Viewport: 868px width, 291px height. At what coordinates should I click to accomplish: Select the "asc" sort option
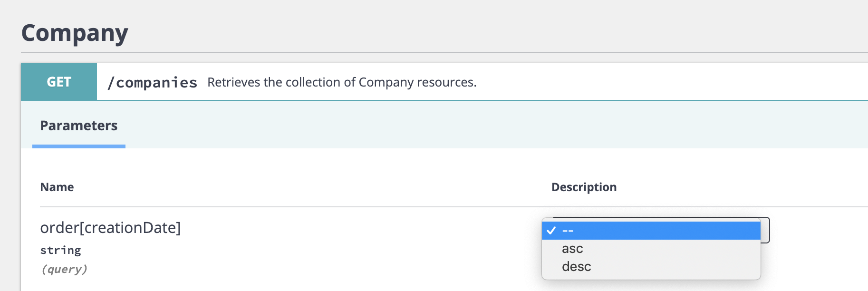[x=572, y=249]
